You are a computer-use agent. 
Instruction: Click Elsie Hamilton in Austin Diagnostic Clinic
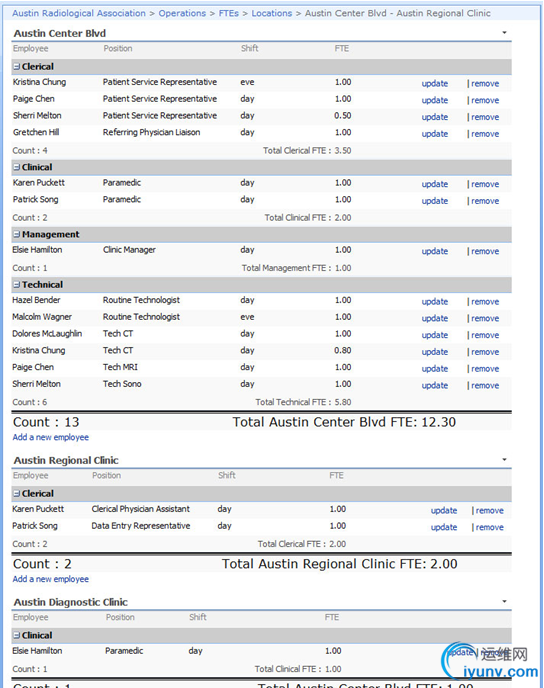coord(37,651)
